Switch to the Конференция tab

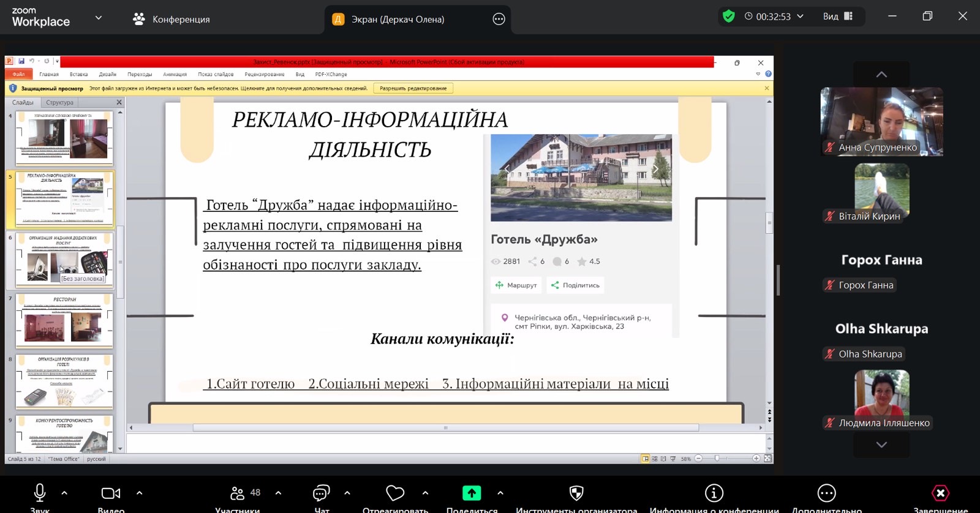point(171,19)
